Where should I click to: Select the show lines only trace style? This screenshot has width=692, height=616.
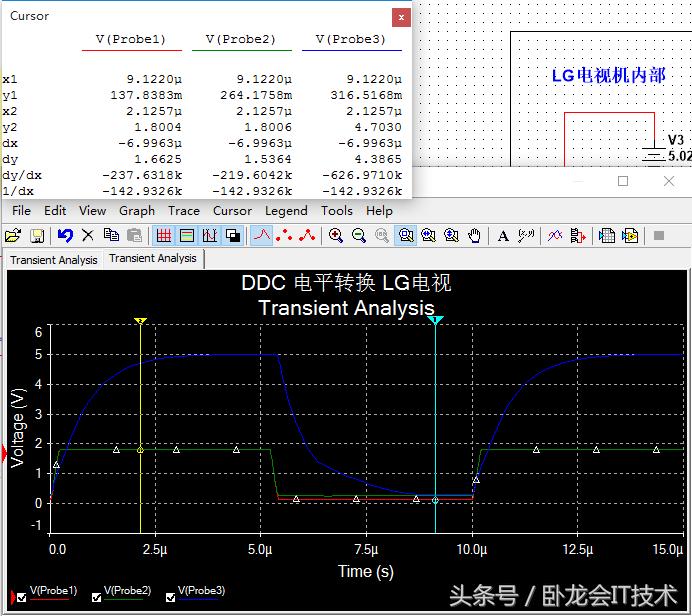(x=262, y=236)
